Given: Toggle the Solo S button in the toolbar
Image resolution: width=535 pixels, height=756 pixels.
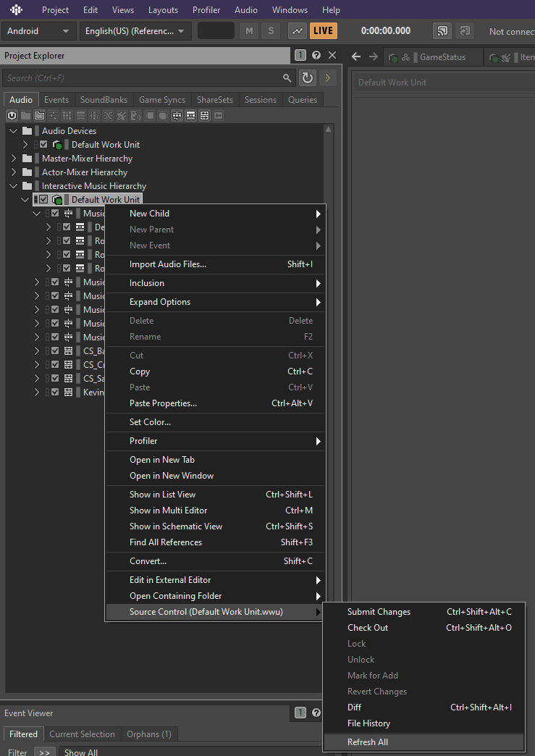Looking at the screenshot, I should 271,31.
